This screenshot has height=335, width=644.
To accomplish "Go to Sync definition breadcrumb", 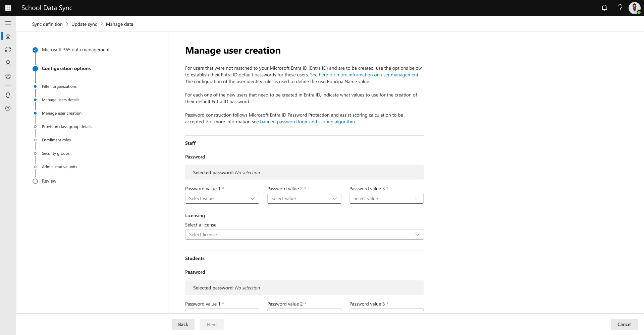I will (47, 24).
